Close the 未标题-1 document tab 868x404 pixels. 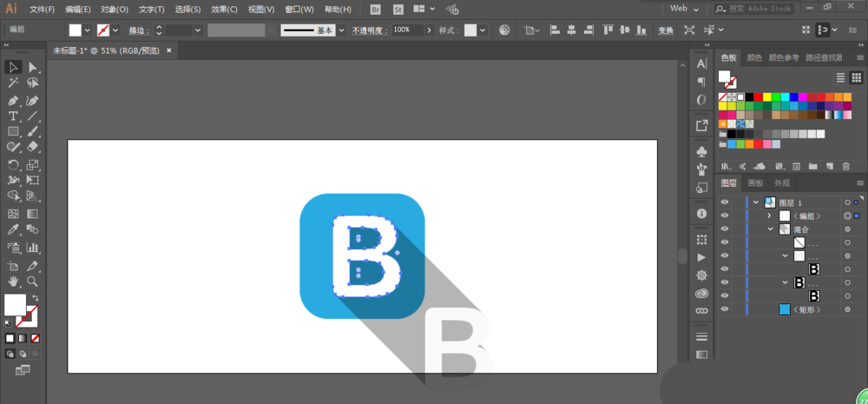click(x=169, y=50)
